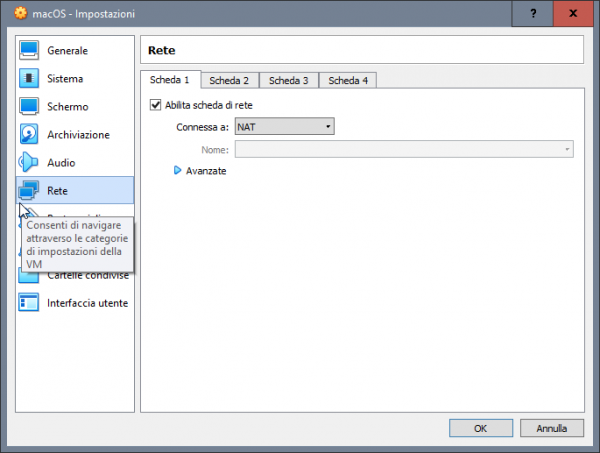Toggle the Abilita scheda di rete checkbox
Screen dimensions: 600x453
(x=155, y=105)
